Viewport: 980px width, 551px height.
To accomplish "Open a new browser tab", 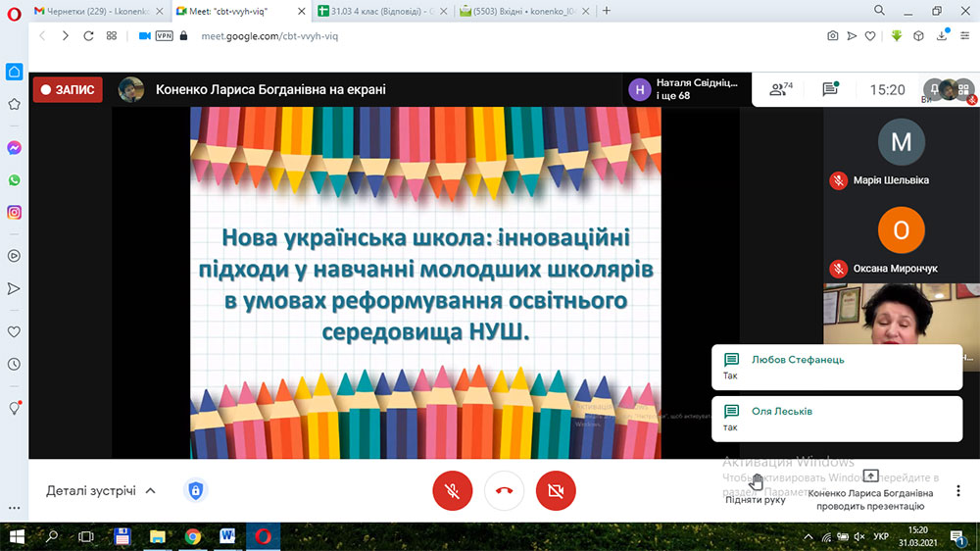I will (x=607, y=11).
